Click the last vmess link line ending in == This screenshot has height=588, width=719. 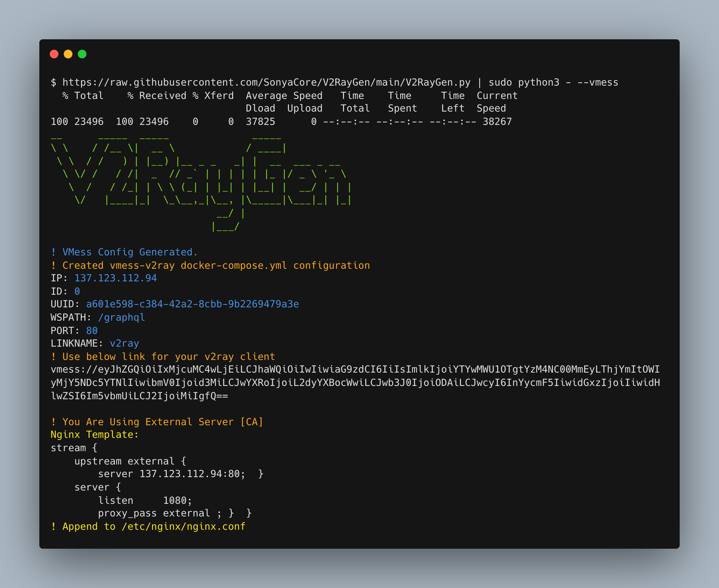point(139,396)
